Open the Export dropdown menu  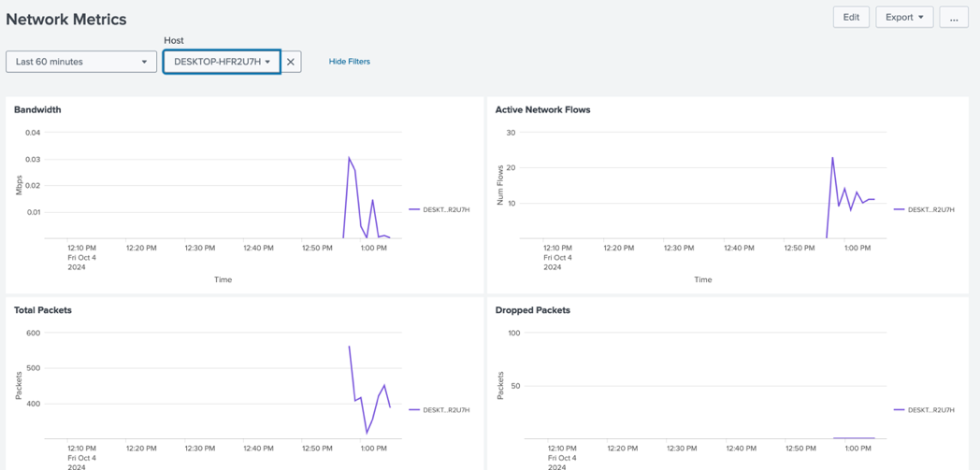coord(903,17)
